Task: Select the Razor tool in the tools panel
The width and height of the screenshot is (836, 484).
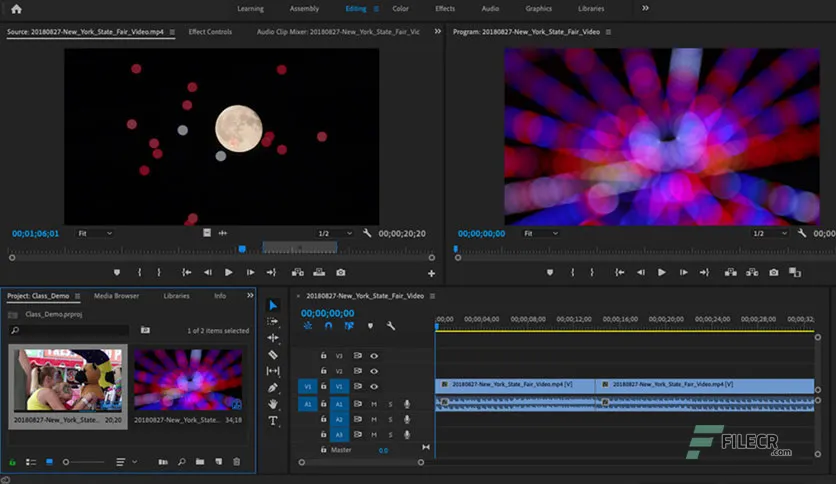Action: point(273,354)
